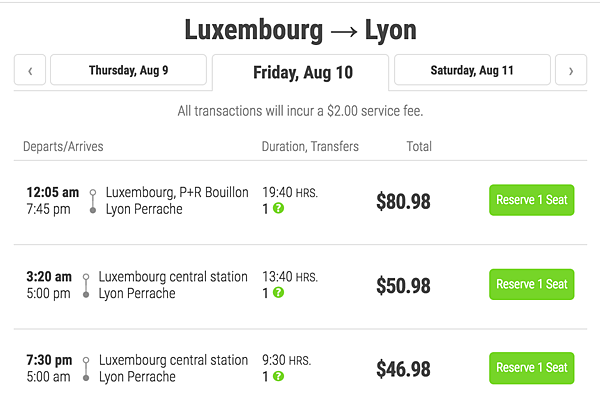Click Luxembourg, P+R Bouillon station name

177,192
